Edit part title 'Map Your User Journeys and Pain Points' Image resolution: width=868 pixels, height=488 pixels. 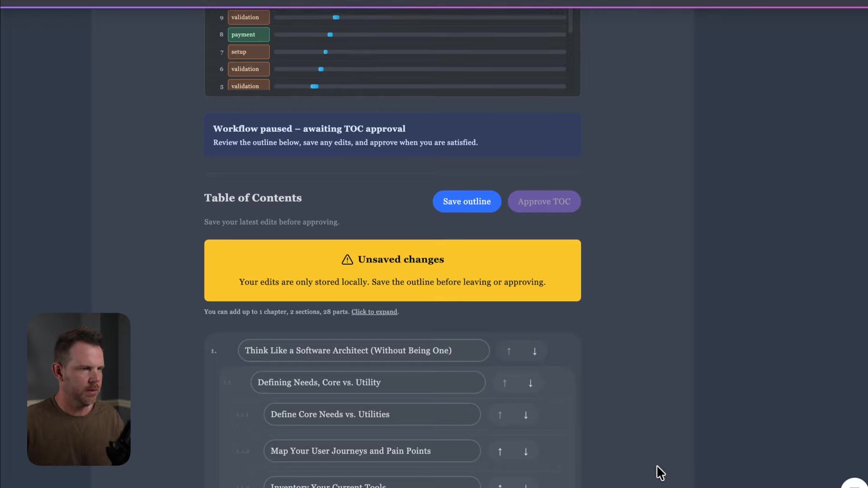[x=372, y=451]
